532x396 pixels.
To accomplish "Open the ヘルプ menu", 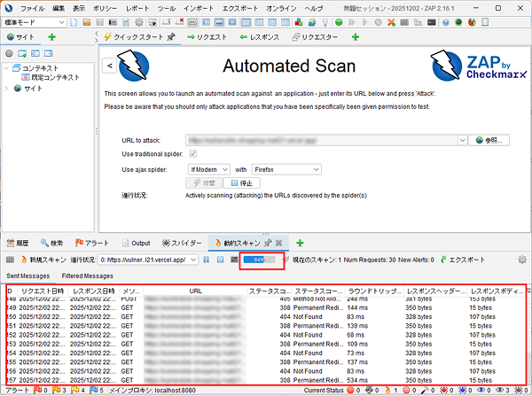I will [x=314, y=8].
